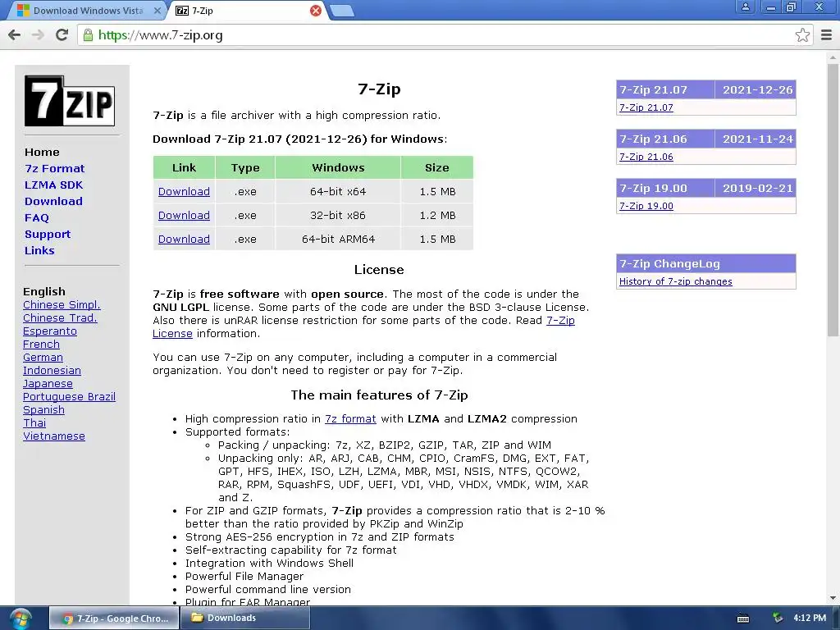The height and width of the screenshot is (630, 840).
Task: Open the Chrome hamburger menu
Action: [x=827, y=34]
